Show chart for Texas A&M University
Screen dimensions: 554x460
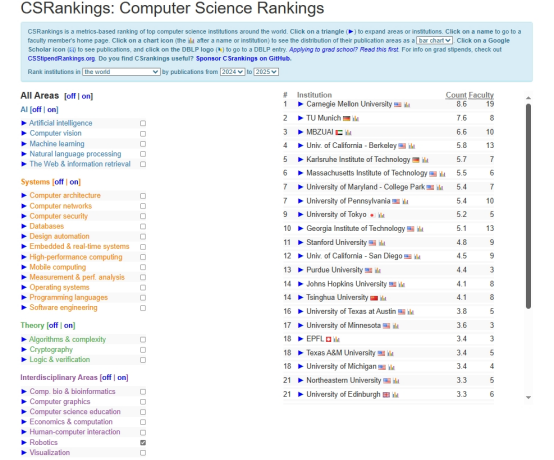[390, 353]
